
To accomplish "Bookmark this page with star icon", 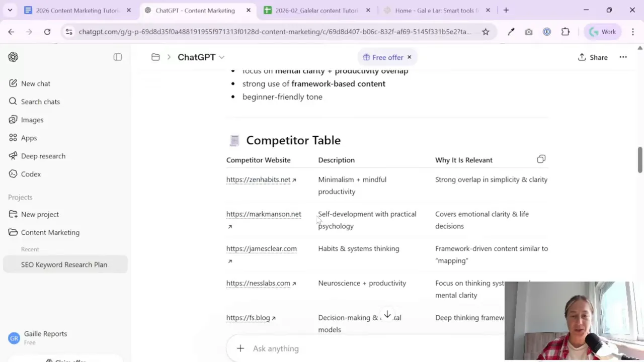I will (x=486, y=32).
